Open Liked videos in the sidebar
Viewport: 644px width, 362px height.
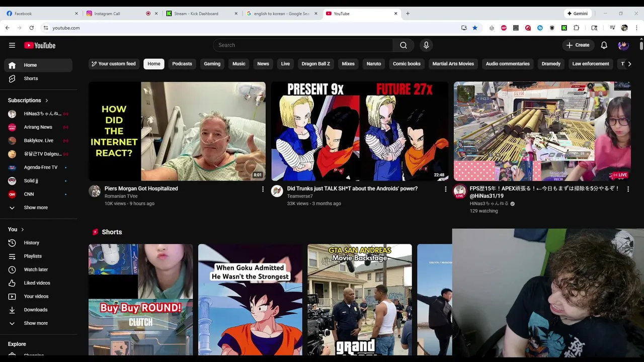pyautogui.click(x=38, y=283)
